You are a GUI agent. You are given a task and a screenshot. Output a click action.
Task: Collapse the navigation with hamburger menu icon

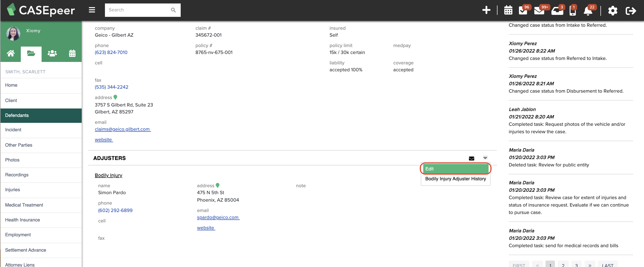click(92, 10)
